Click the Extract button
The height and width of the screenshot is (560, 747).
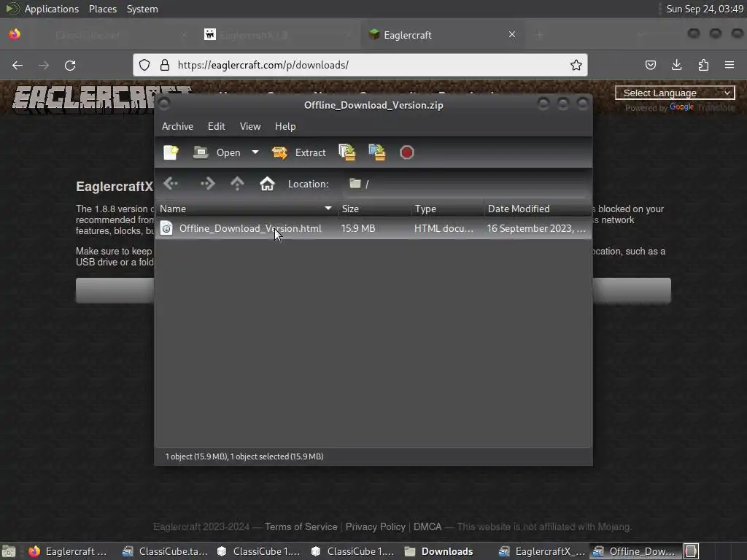click(299, 152)
